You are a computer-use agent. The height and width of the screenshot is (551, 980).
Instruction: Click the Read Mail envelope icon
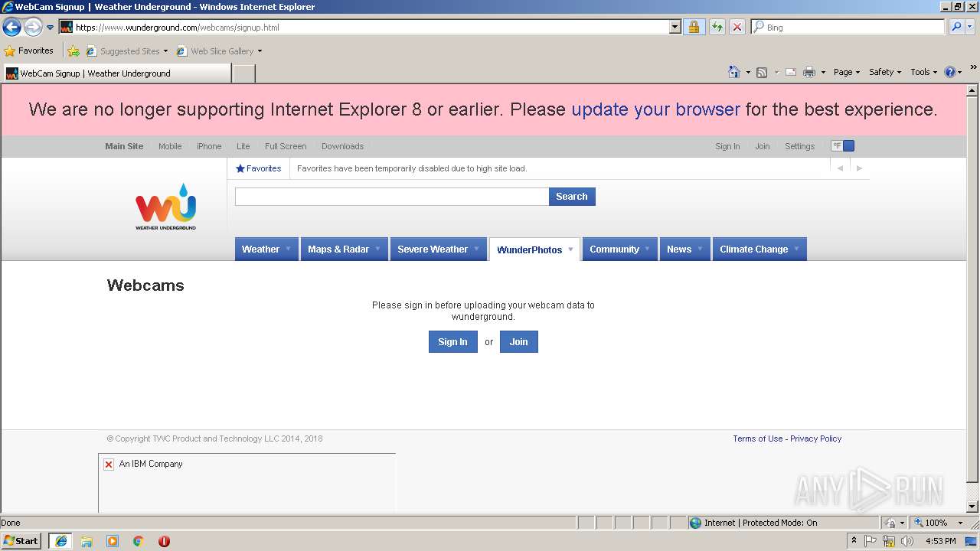pyautogui.click(x=791, y=72)
